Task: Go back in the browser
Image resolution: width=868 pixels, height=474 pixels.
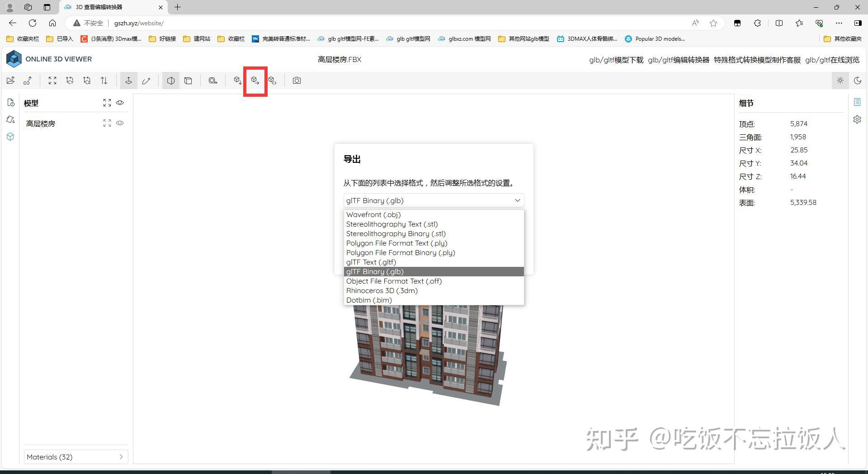Action: click(13, 23)
